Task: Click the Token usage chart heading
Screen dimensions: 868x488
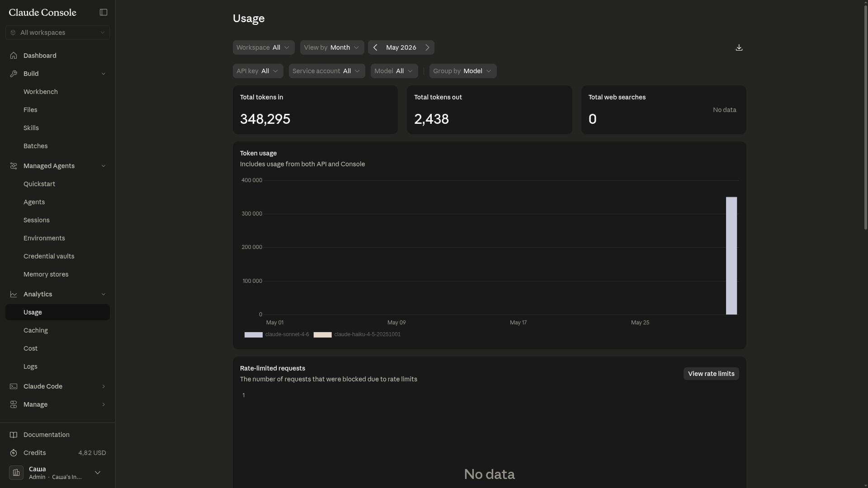Action: point(258,153)
